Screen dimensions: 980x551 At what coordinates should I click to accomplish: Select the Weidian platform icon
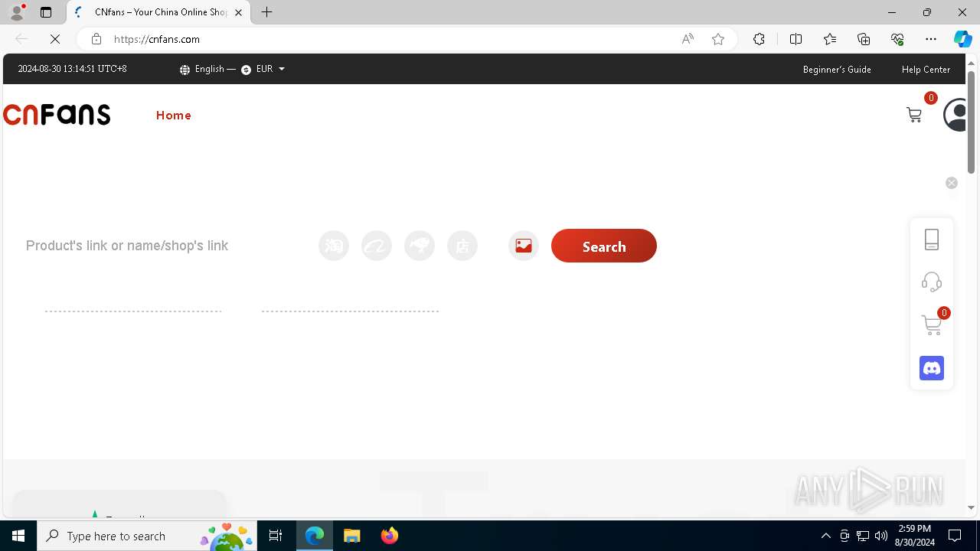click(420, 246)
